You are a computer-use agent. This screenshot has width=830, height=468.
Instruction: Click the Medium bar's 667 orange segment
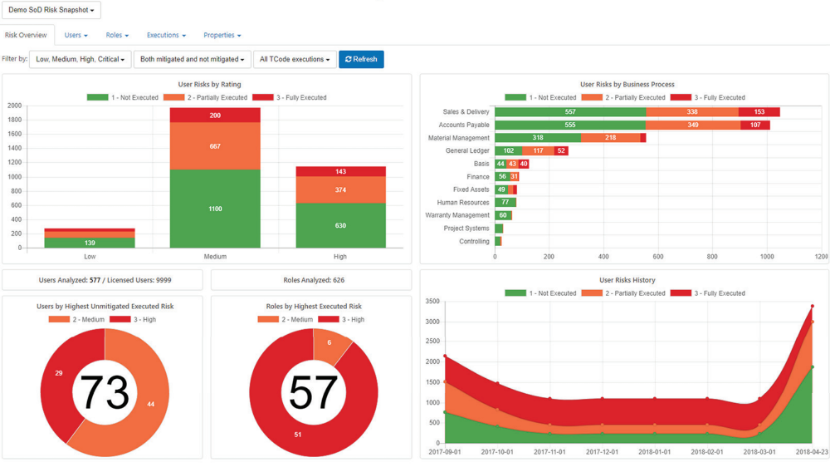coord(215,146)
